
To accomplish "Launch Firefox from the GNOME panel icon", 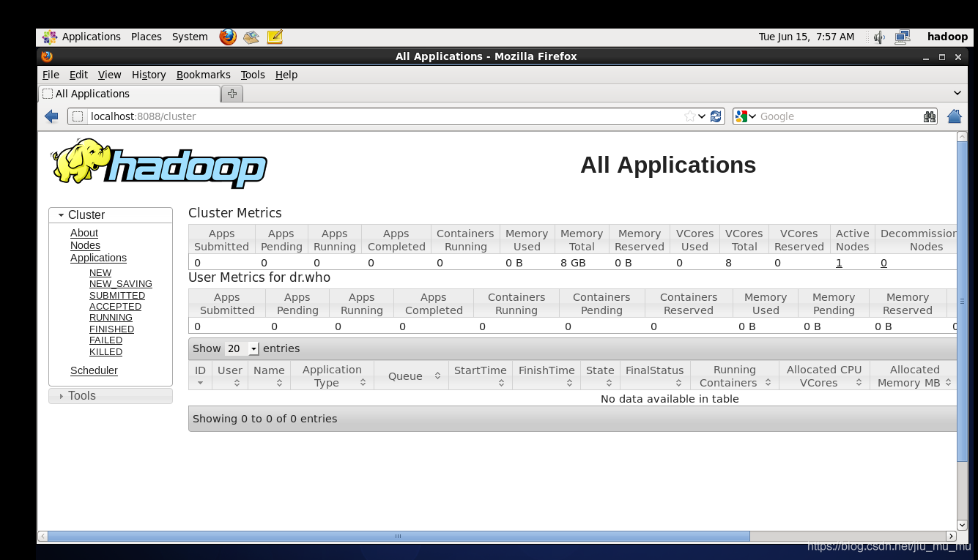I will [x=228, y=37].
